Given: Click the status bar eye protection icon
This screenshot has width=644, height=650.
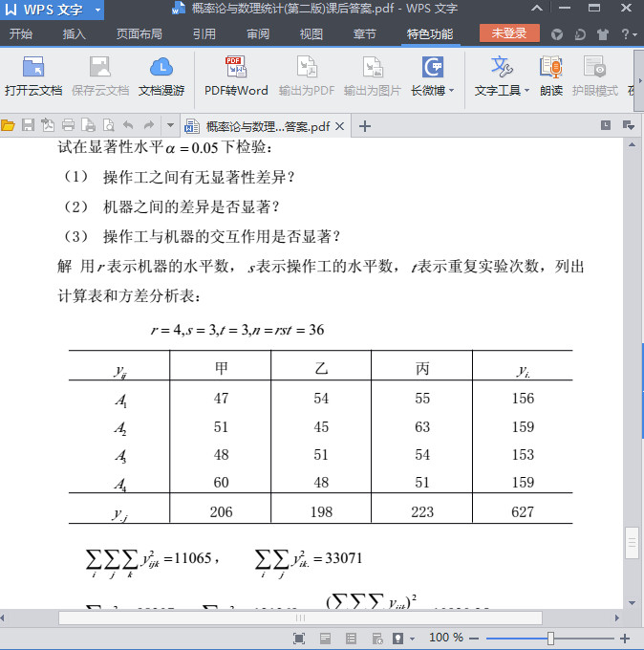Looking at the screenshot, I should point(397,639).
